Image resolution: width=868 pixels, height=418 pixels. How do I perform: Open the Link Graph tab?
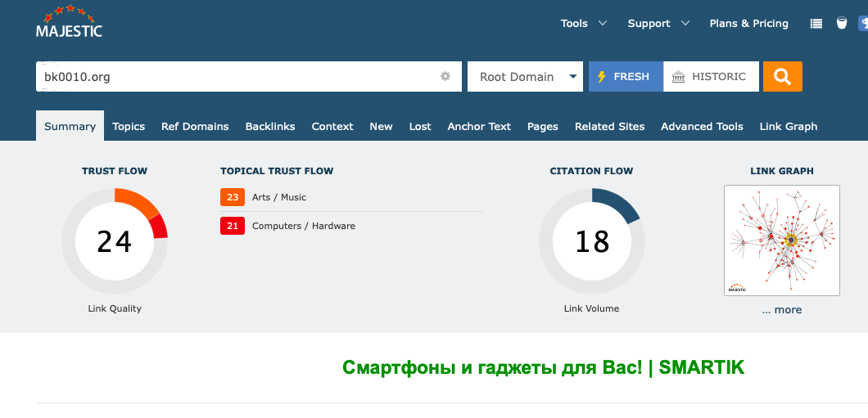click(789, 126)
